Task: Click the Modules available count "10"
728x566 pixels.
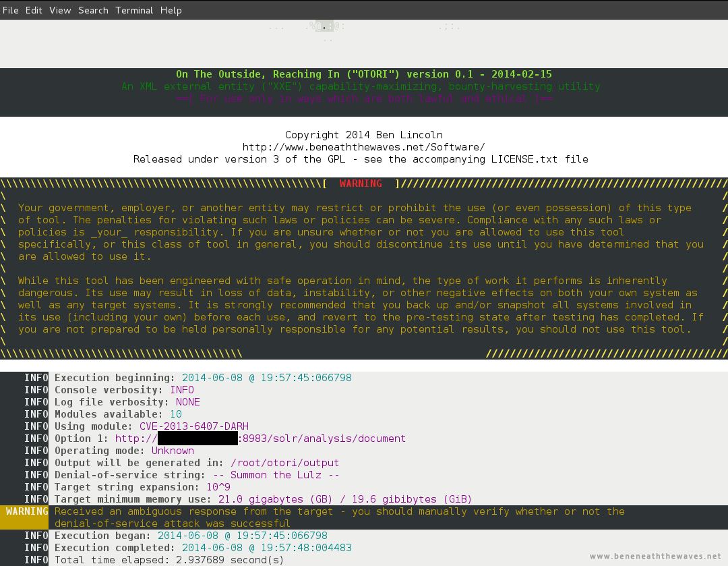Action: (x=176, y=414)
